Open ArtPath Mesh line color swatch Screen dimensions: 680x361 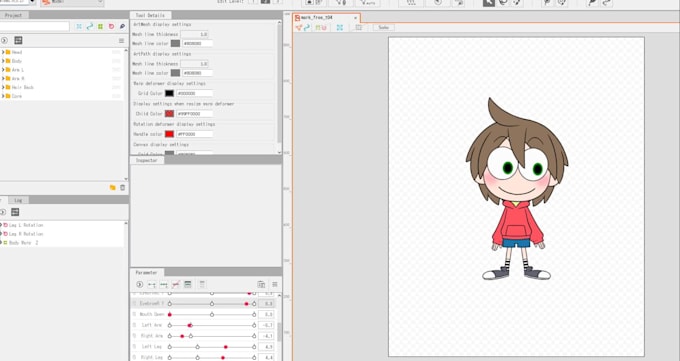click(x=175, y=73)
